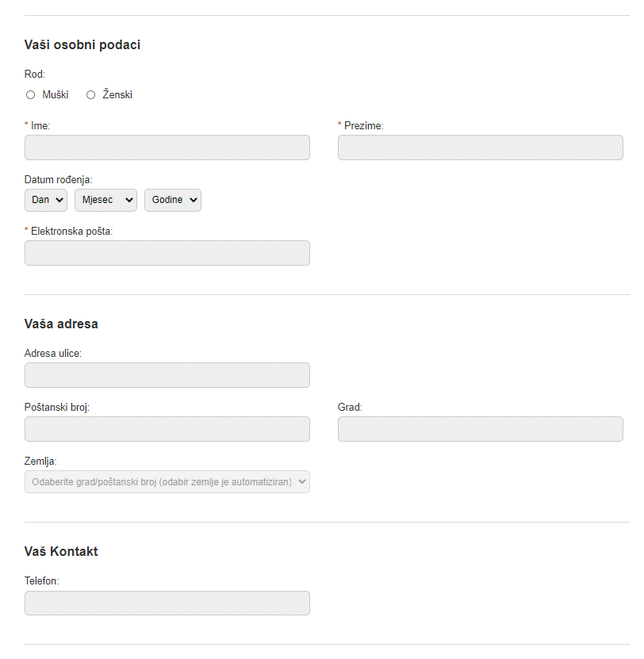Expand the Mjesec month dropdown

coord(105,200)
